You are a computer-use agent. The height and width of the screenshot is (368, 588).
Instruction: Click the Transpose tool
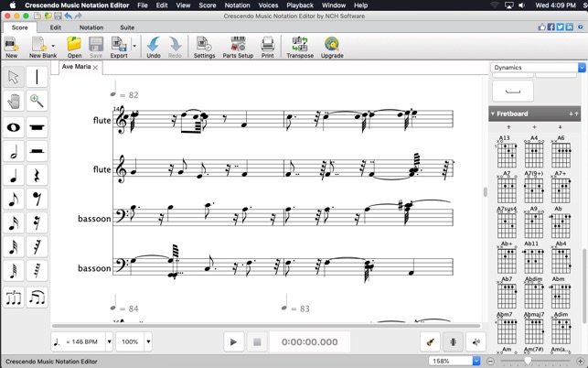(x=300, y=48)
